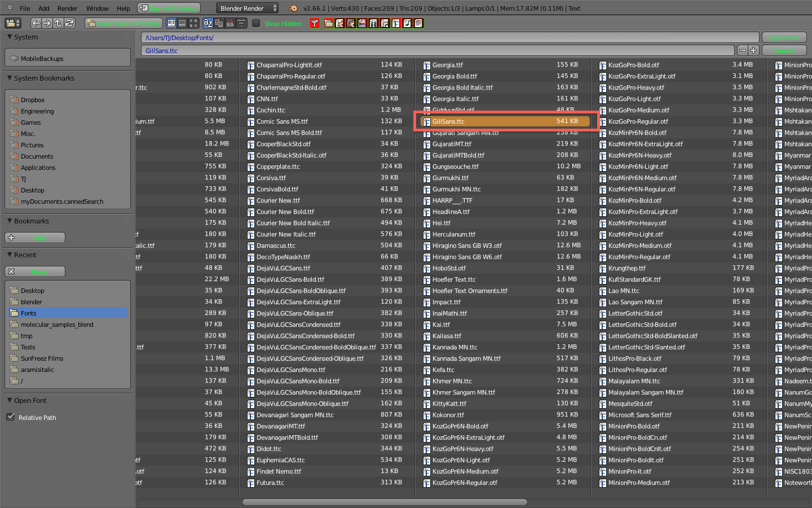Open the Render menu

tap(68, 8)
